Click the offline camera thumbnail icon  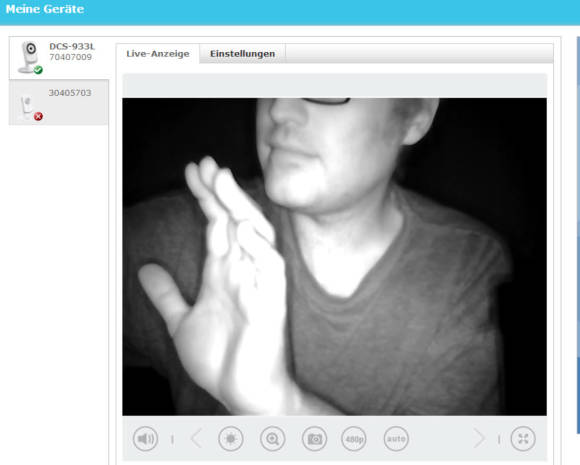tap(28, 107)
